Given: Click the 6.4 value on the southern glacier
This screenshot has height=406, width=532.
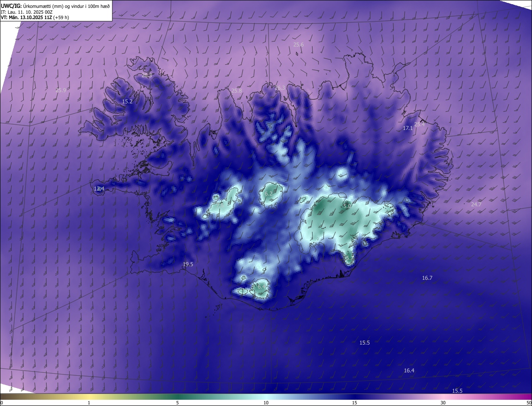Looking at the screenshot, I should coord(261,286).
